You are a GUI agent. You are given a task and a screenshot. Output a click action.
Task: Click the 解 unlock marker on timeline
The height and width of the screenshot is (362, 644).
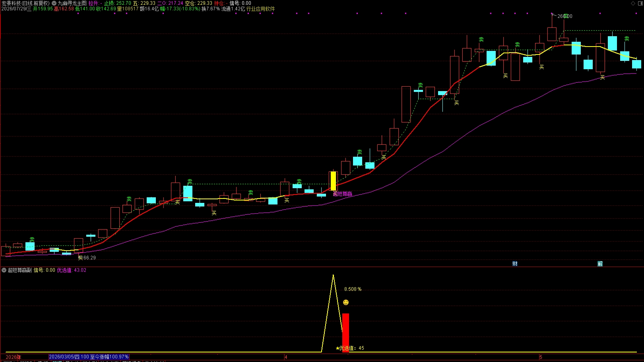(x=600, y=264)
